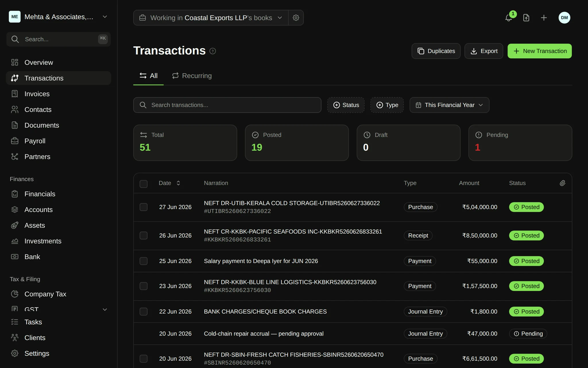
Task: Click the Company Tax pie icon
Action: point(15,294)
